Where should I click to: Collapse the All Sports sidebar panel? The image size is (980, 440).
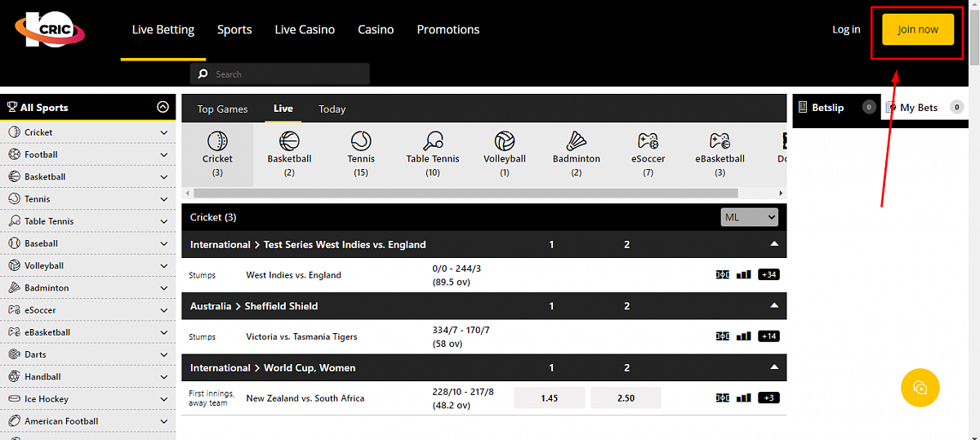(163, 107)
